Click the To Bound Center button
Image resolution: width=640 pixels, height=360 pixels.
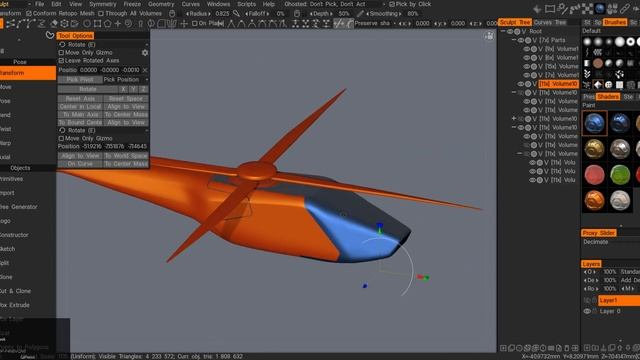pyautogui.click(x=80, y=122)
